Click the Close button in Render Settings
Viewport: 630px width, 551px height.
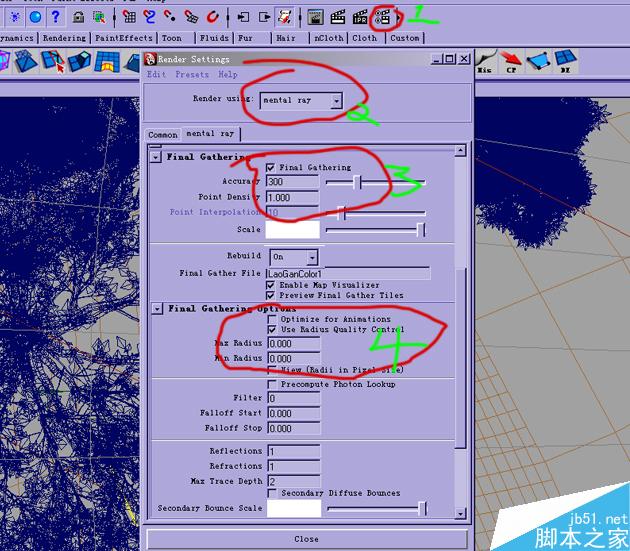(307, 539)
